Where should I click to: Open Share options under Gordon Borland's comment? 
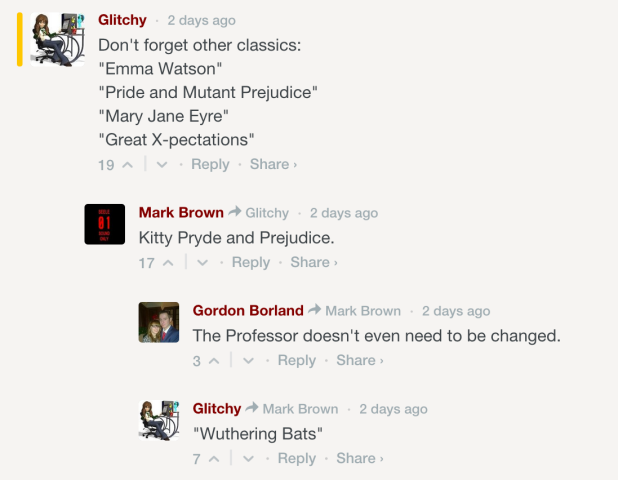click(359, 361)
